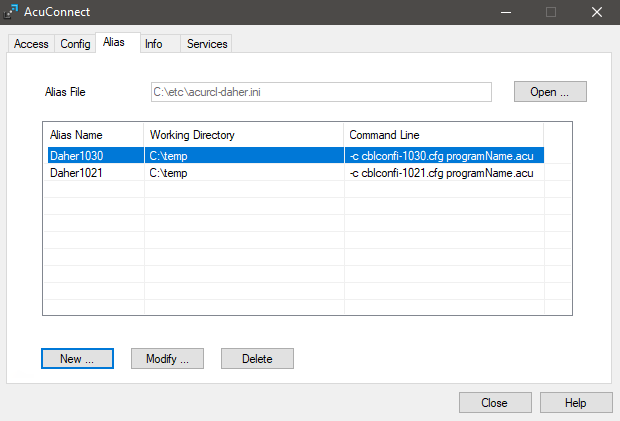Screen dimensions: 620x421
Task: Open Help from the bottom button
Action: tap(575, 402)
